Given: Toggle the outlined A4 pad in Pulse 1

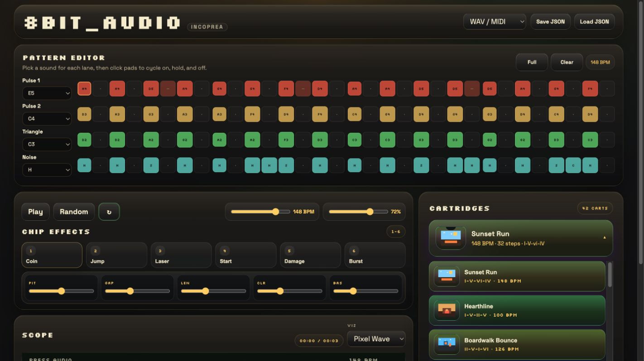Looking at the screenshot, I should click(x=84, y=89).
